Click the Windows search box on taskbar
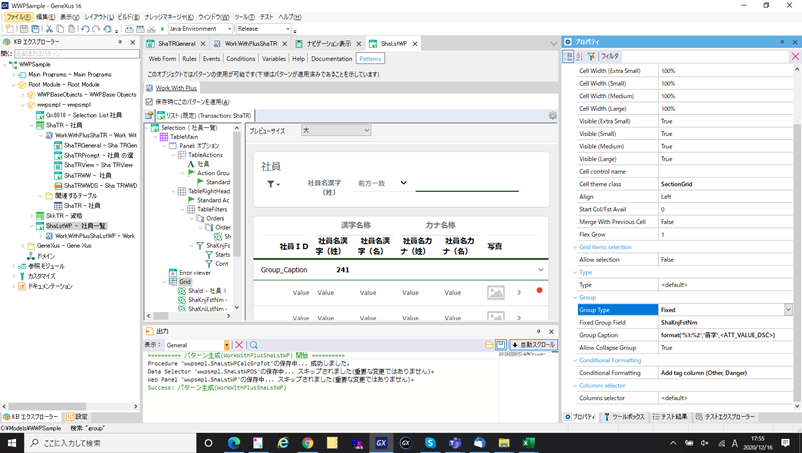 (110, 443)
